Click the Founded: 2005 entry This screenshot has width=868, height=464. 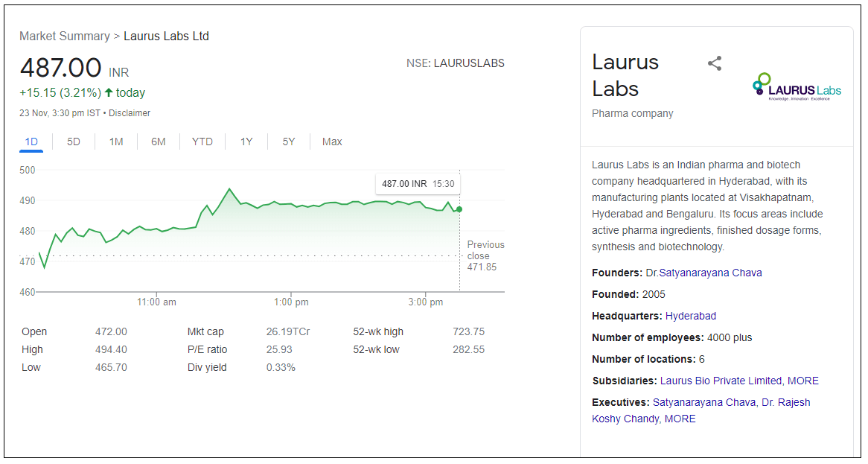(628, 294)
